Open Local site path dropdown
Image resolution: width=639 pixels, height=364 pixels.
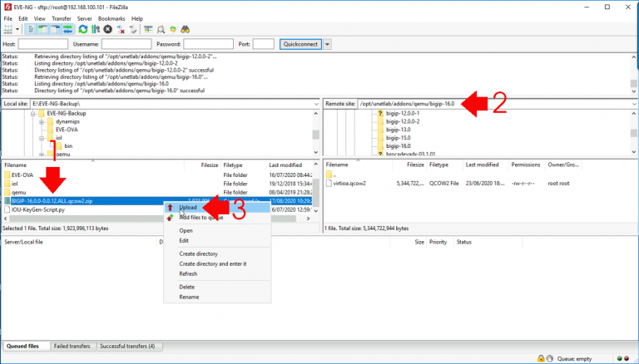point(316,104)
